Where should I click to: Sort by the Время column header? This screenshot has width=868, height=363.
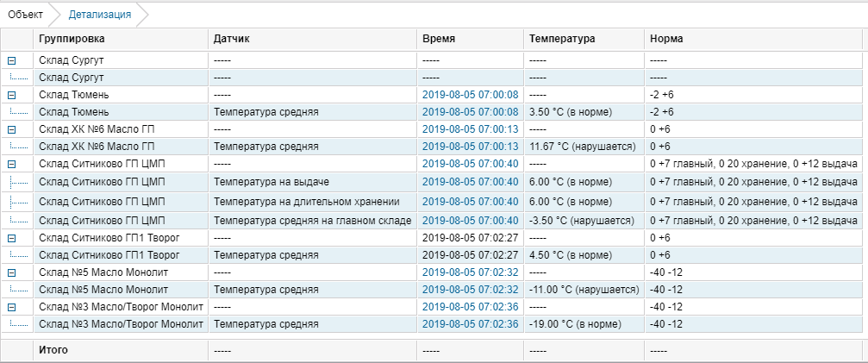coord(439,39)
